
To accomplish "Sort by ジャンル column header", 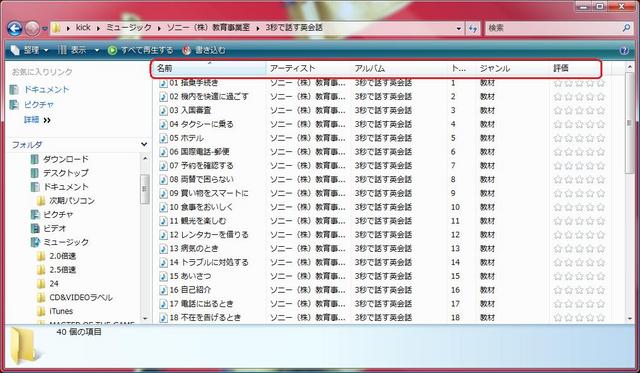I will tap(512, 68).
